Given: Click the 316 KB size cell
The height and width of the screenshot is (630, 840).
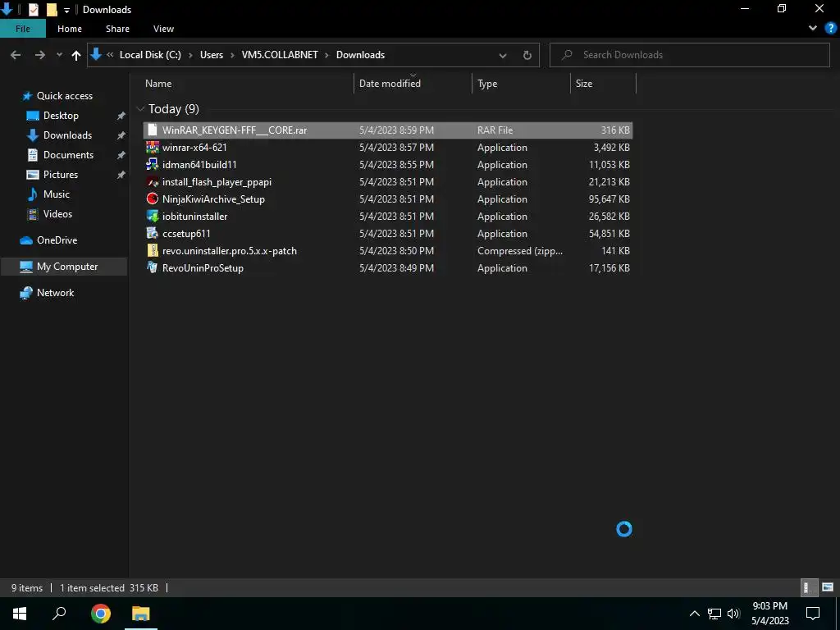Looking at the screenshot, I should click(615, 130).
